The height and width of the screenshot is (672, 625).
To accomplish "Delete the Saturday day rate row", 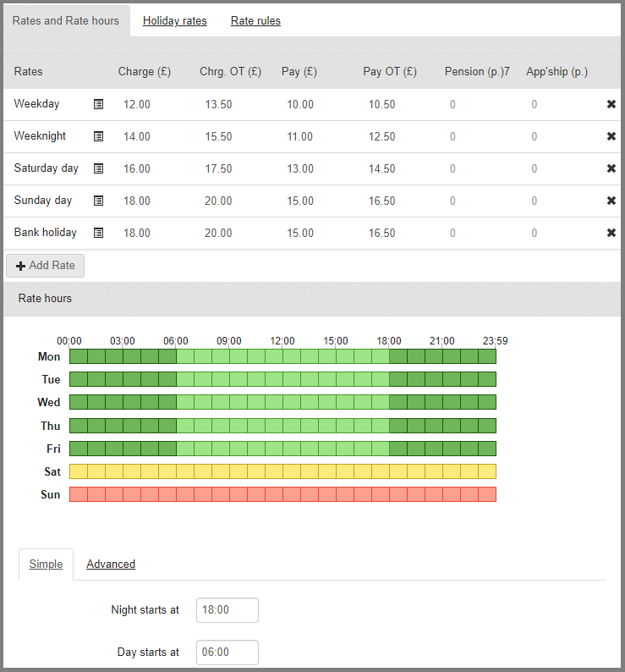I will point(611,168).
